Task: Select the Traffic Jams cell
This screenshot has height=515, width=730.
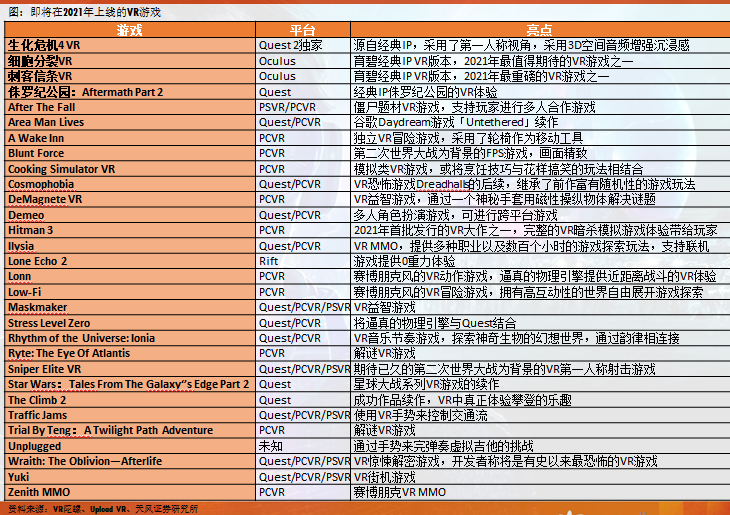Action: pos(130,415)
